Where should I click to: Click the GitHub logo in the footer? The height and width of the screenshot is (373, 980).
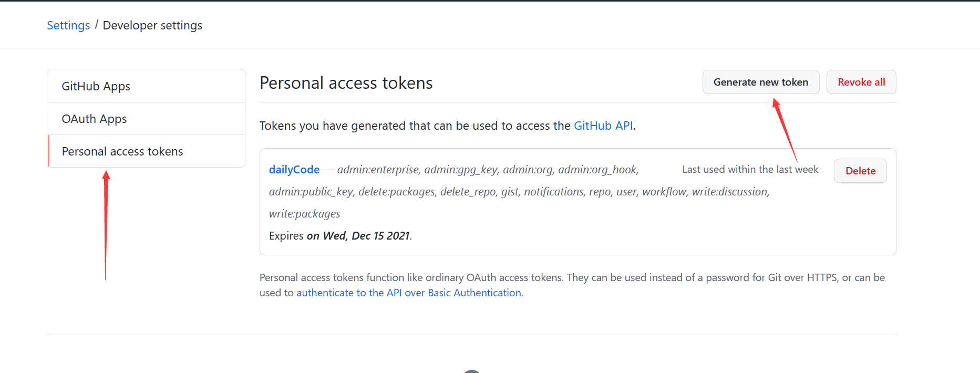click(x=471, y=371)
